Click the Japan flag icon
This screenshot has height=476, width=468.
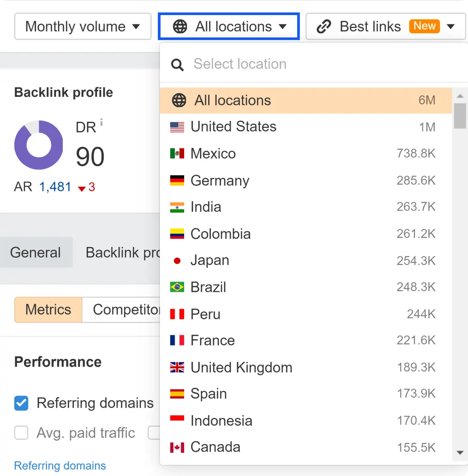tap(177, 260)
